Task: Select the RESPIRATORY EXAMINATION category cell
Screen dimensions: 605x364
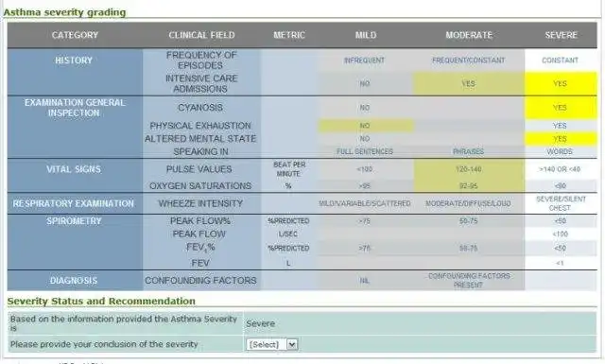Action: [75, 203]
